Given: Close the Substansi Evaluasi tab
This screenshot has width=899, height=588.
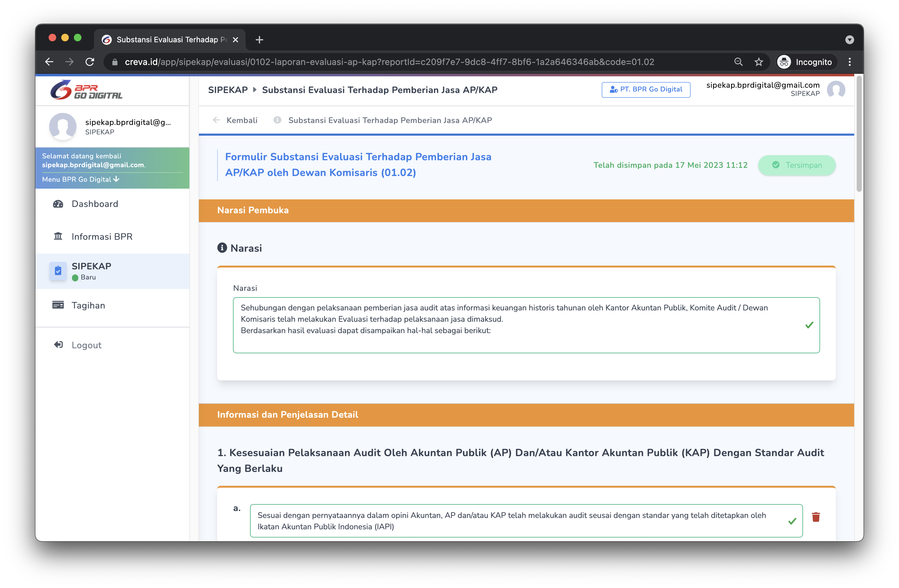Looking at the screenshot, I should [x=235, y=40].
